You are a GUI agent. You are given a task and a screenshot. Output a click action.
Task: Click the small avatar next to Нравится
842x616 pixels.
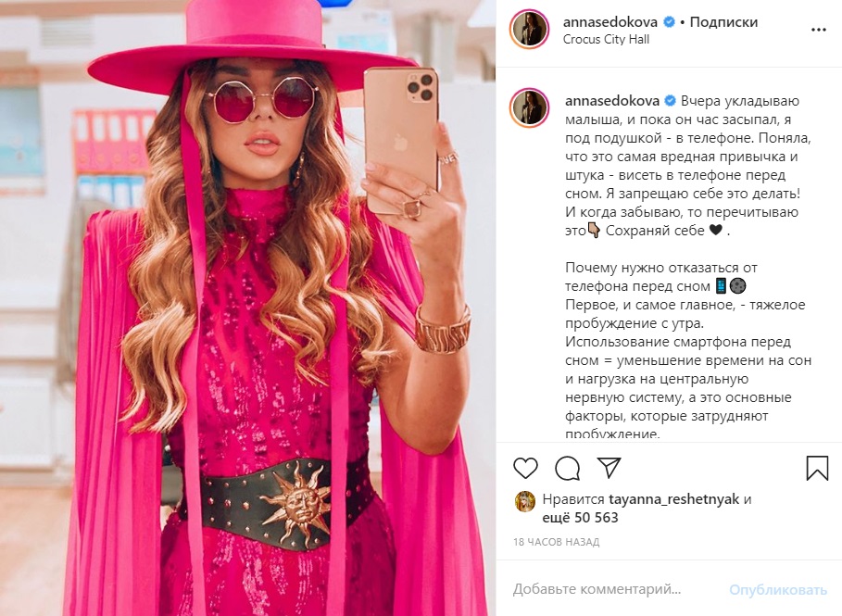click(x=525, y=502)
